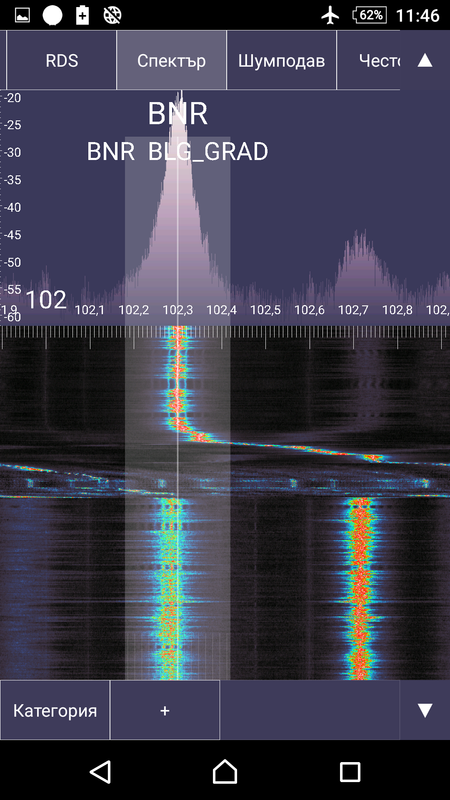
Task: Tune to 102,1 on the frequency axis
Action: click(x=90, y=309)
